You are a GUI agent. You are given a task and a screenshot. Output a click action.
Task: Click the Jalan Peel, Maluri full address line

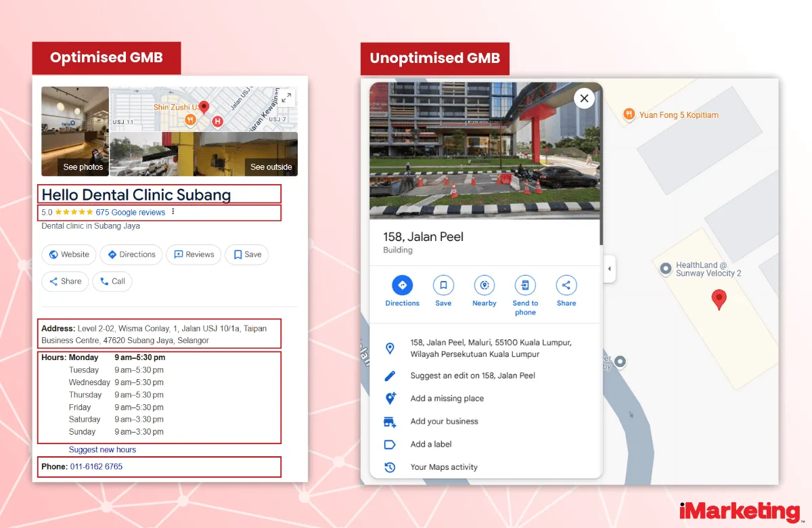(491, 348)
